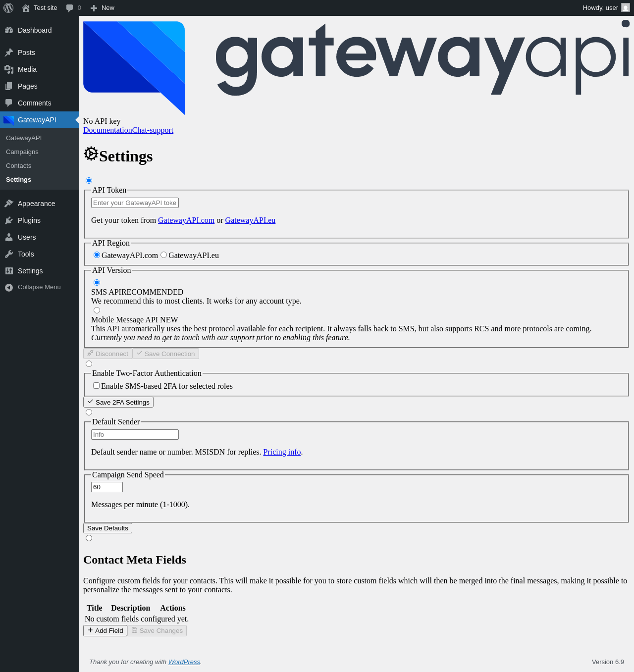The height and width of the screenshot is (672, 634).
Task: Enable SMS-based 2FA for selected roles checkbox
Action: click(x=97, y=386)
